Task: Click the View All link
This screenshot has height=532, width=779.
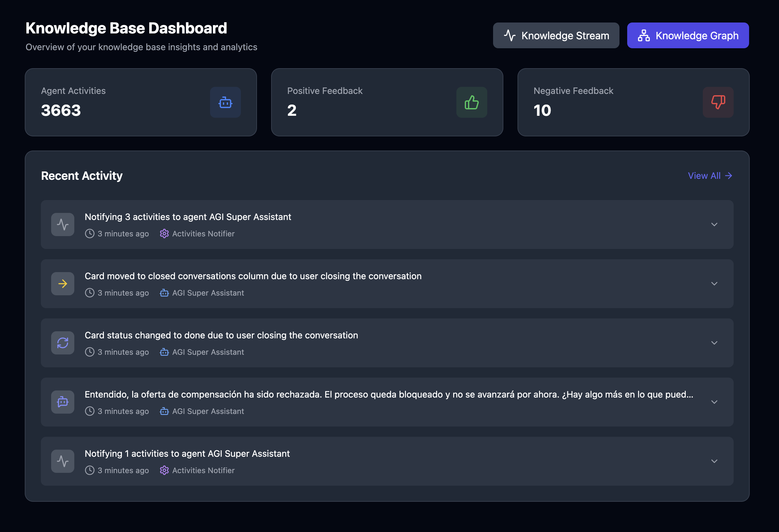Action: pyautogui.click(x=710, y=176)
